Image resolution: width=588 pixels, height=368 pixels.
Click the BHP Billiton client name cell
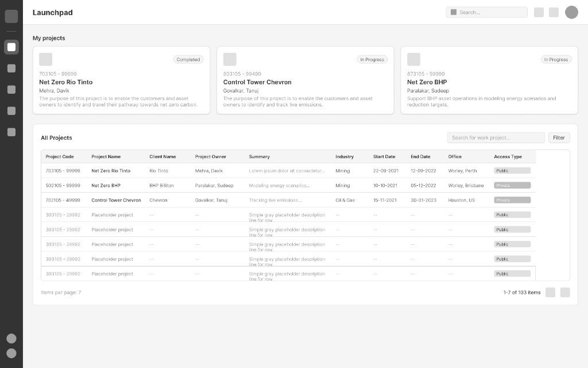tap(161, 185)
